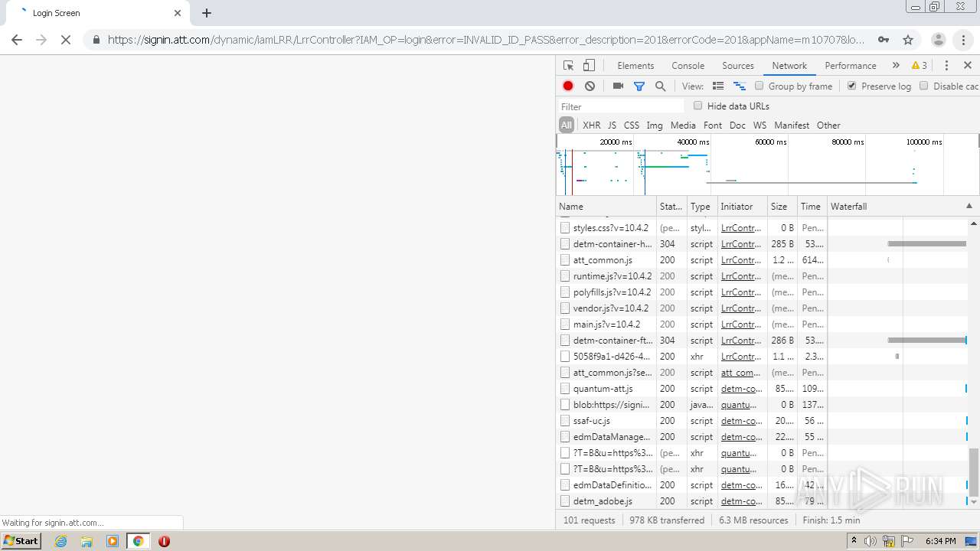This screenshot has height=551, width=980.
Task: Filter requests by JS type
Action: point(612,126)
